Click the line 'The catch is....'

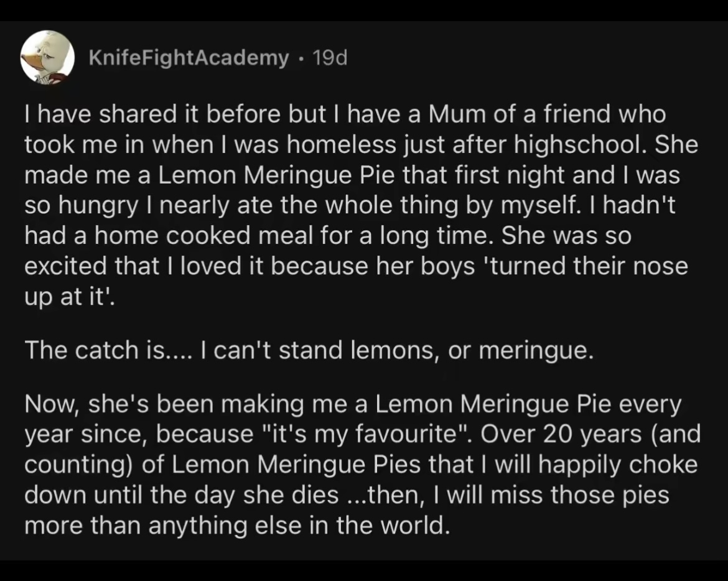tap(309, 350)
